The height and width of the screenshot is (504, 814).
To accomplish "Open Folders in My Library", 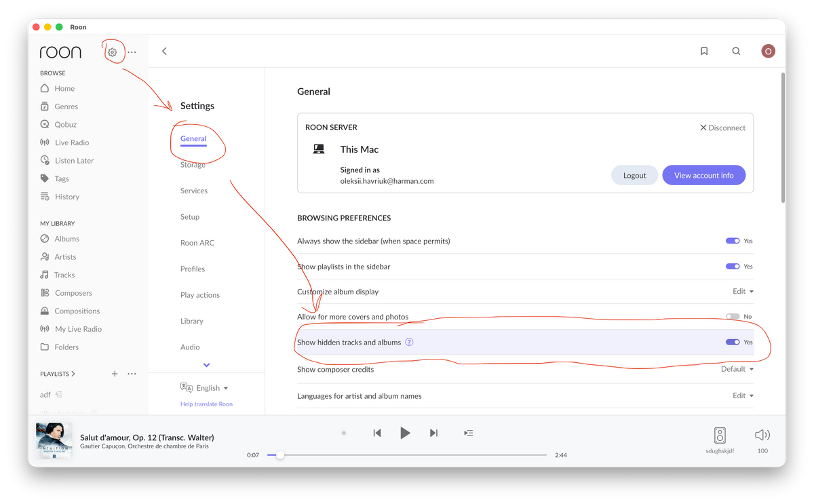I will click(x=66, y=347).
